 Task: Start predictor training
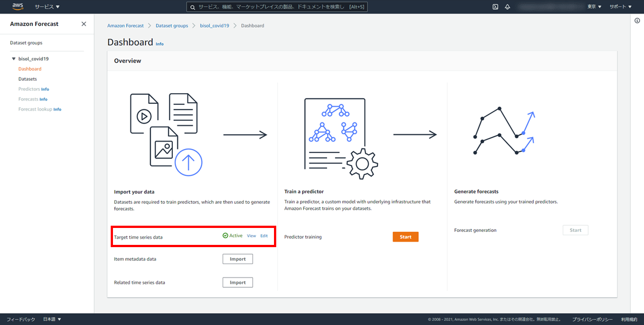[405, 237]
